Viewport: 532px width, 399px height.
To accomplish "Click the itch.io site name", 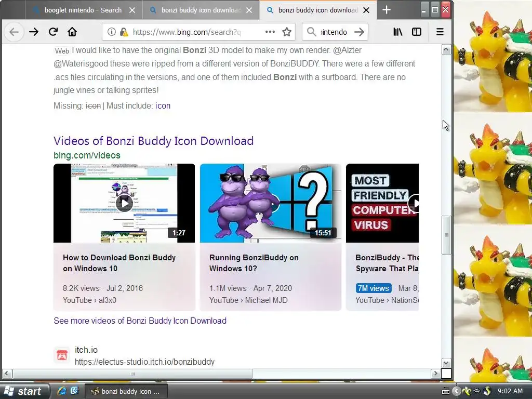I will point(86,350).
